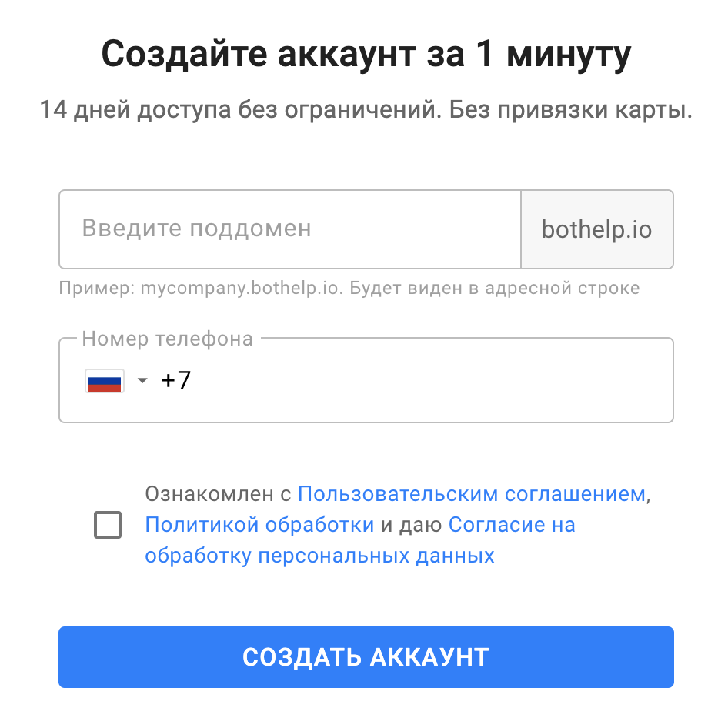Click the 'Ознакомлен с' consent text
The width and height of the screenshot is (728, 708).
pos(219,494)
